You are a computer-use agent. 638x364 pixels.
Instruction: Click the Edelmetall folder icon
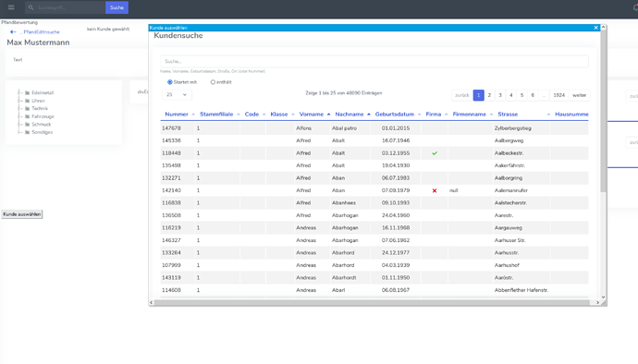(x=27, y=92)
